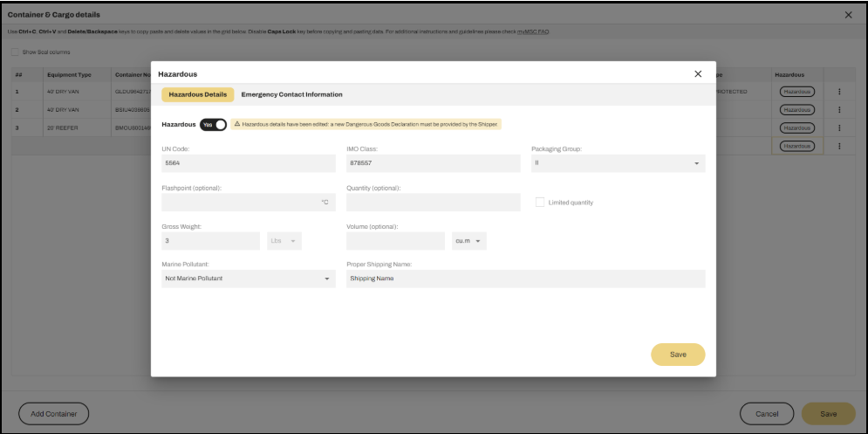
Task: Click the Flashpoint input field
Action: click(x=249, y=203)
